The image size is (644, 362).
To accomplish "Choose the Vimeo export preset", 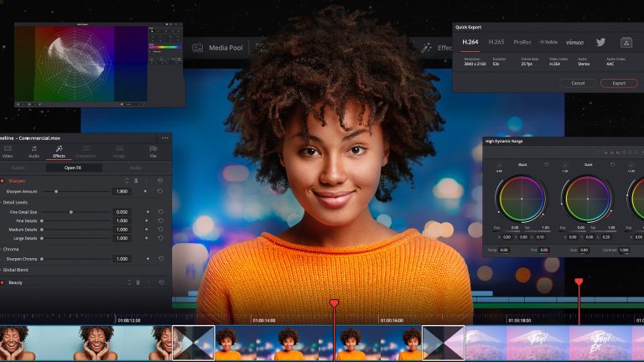I will click(574, 42).
